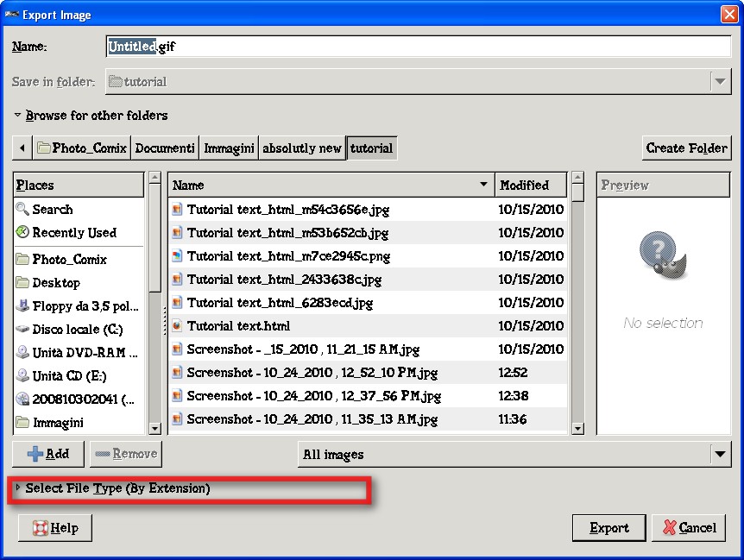Click the 11:36 modified time cell
This screenshot has height=560, width=744.
coord(513,418)
